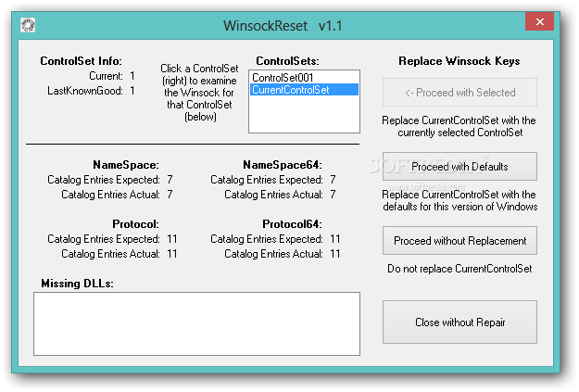Click inside the Missing DLLs list box

tap(196, 324)
